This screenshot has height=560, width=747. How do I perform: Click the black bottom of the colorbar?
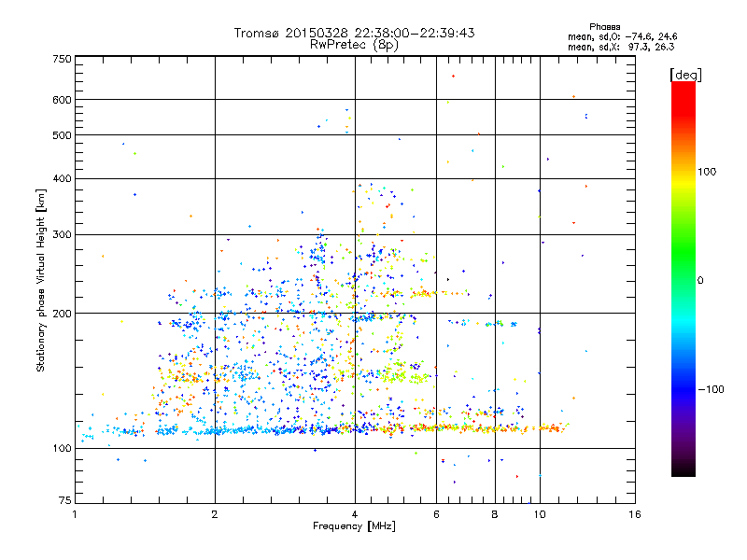click(x=684, y=469)
